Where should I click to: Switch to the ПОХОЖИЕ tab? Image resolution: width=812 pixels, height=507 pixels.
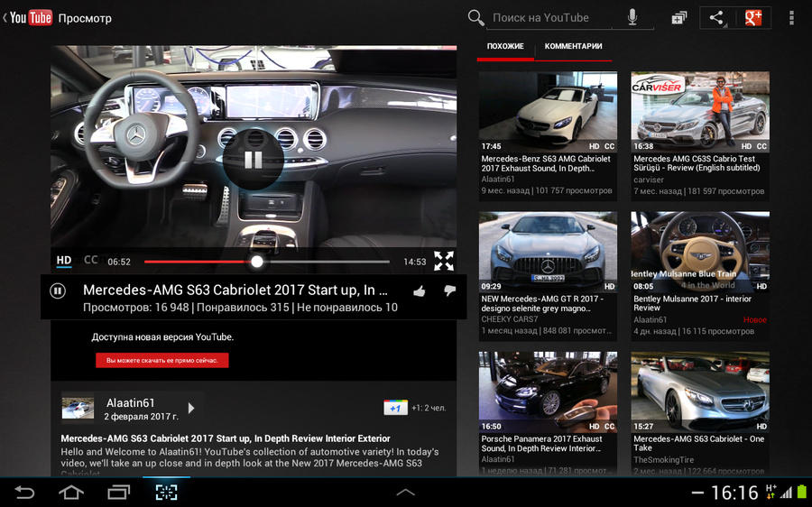[505, 47]
